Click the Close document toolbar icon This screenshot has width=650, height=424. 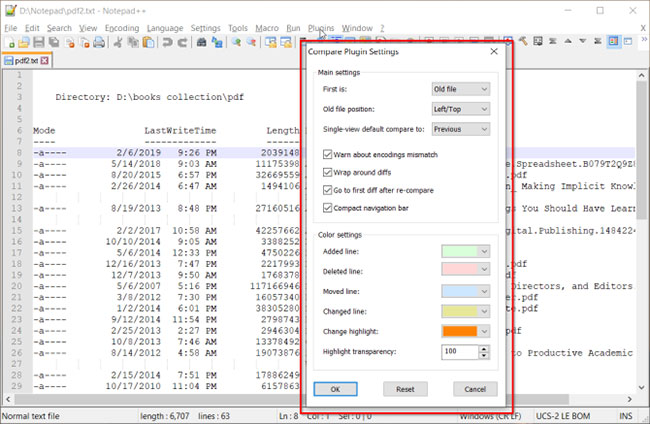(x=70, y=42)
